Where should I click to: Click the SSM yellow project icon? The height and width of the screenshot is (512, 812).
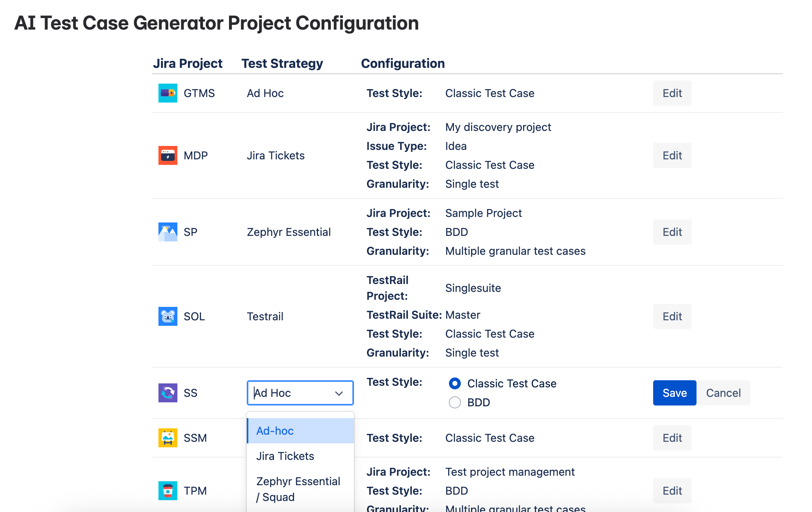tap(168, 438)
